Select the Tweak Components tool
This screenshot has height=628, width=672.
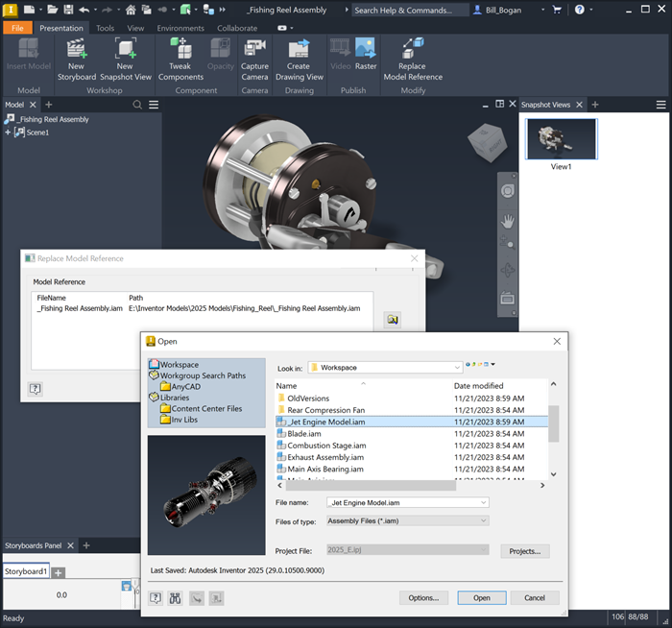[180, 48]
